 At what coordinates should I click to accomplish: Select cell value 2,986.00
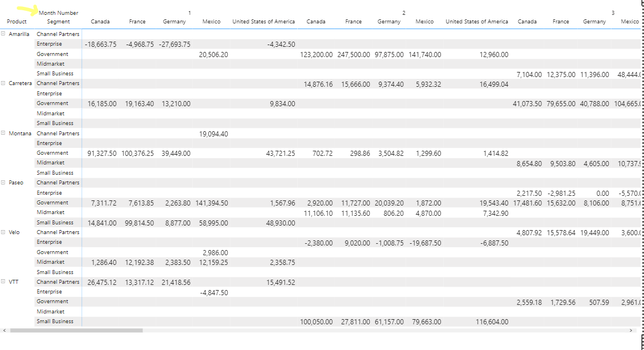(215, 253)
